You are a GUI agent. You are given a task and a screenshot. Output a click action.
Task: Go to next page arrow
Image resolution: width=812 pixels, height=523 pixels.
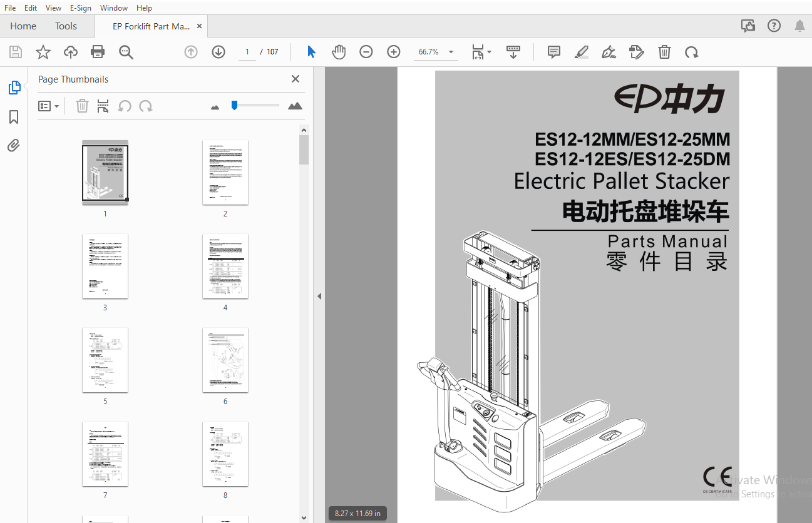(x=218, y=52)
